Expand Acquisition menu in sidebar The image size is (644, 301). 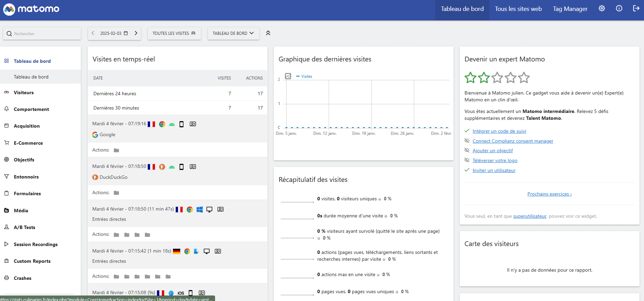click(27, 126)
